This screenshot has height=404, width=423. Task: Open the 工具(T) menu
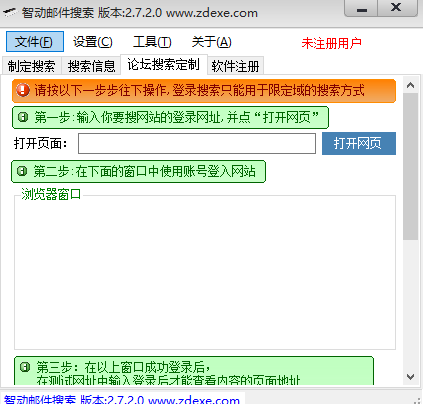(x=152, y=42)
